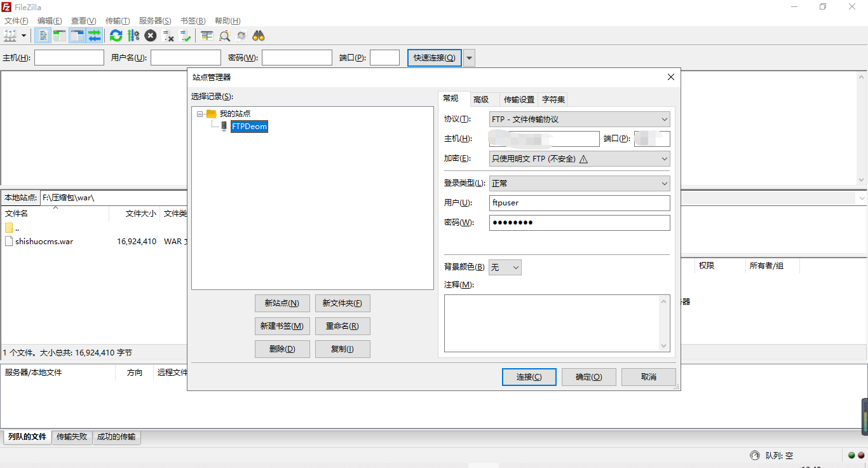Open the directory listing filters icon
Screen dimensions: 868x468
click(207, 36)
